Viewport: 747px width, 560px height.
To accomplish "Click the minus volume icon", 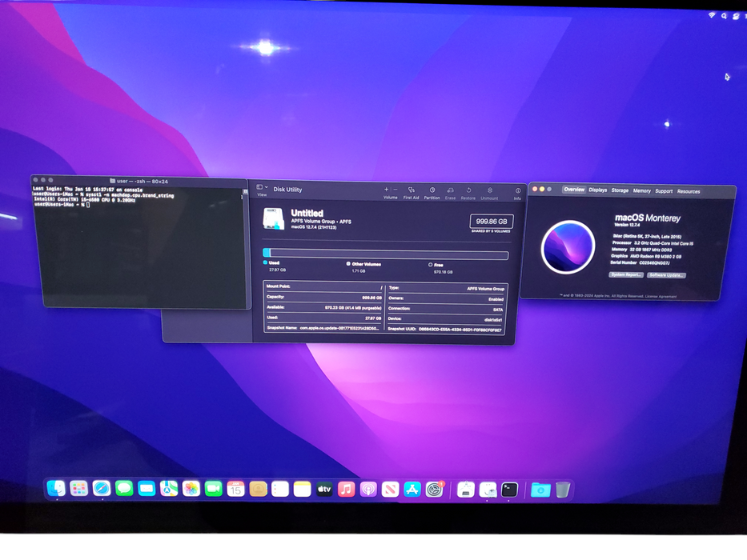I will point(395,190).
